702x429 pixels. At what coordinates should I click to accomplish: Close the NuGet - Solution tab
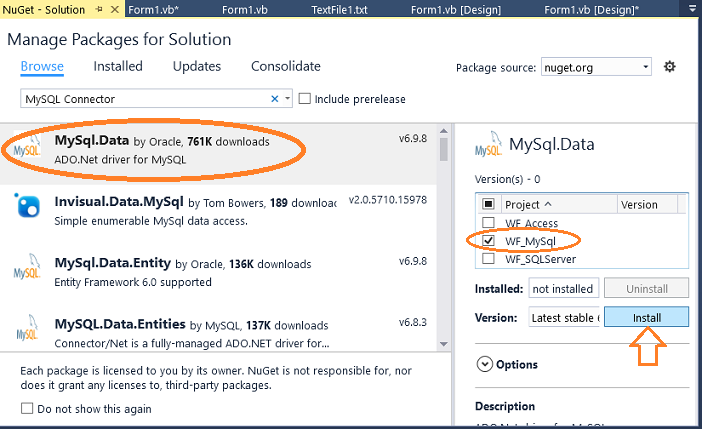pos(115,9)
